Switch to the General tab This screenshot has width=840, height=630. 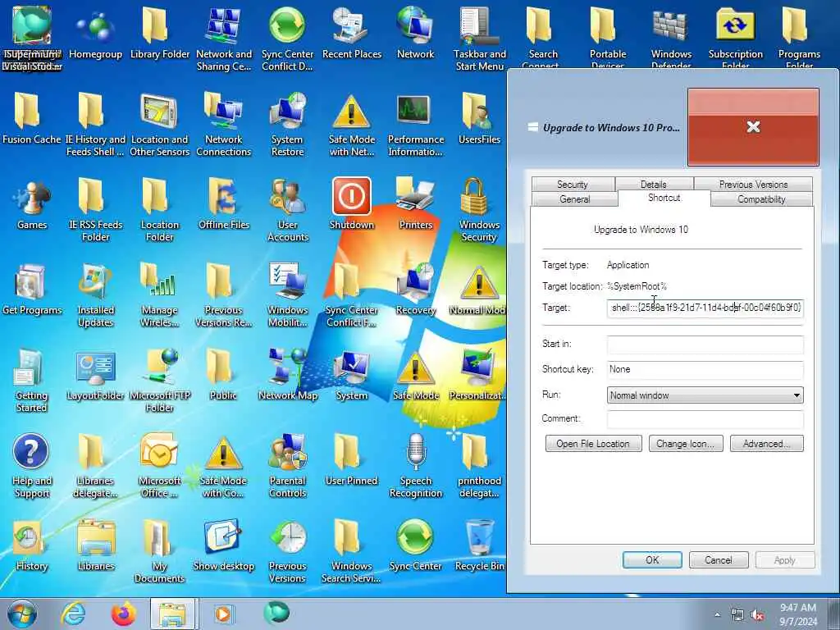574,199
